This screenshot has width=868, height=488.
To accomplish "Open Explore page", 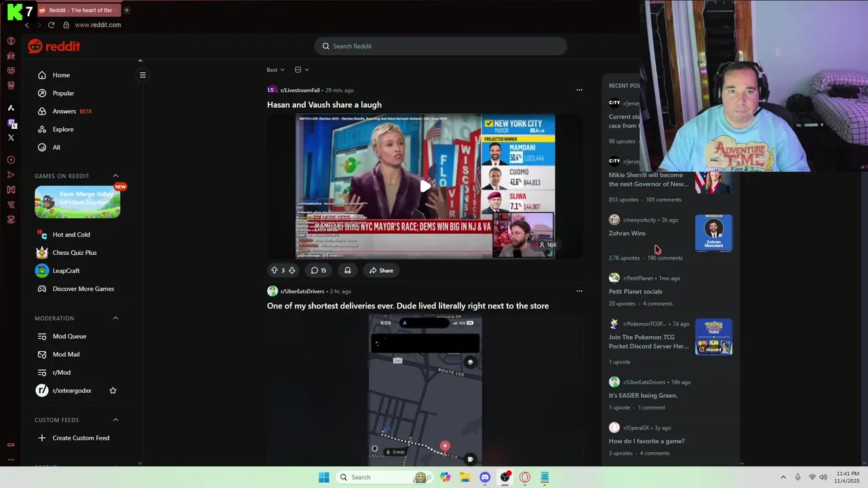I will (63, 129).
